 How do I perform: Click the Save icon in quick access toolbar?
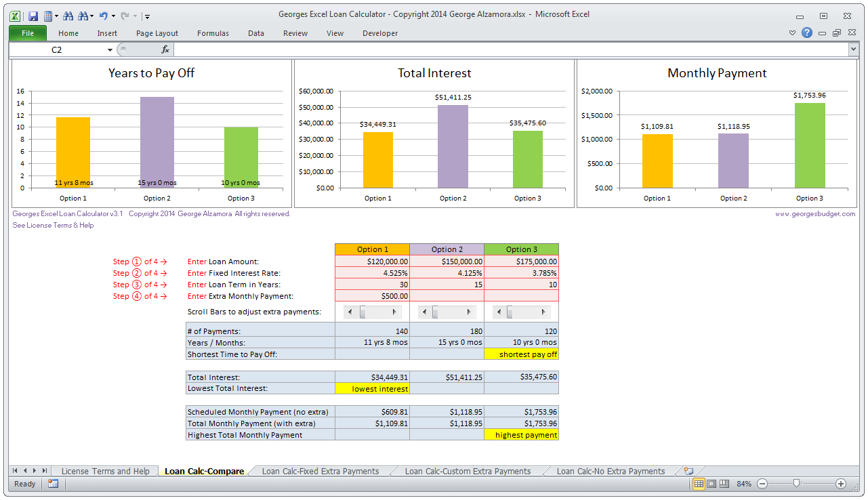coord(33,16)
